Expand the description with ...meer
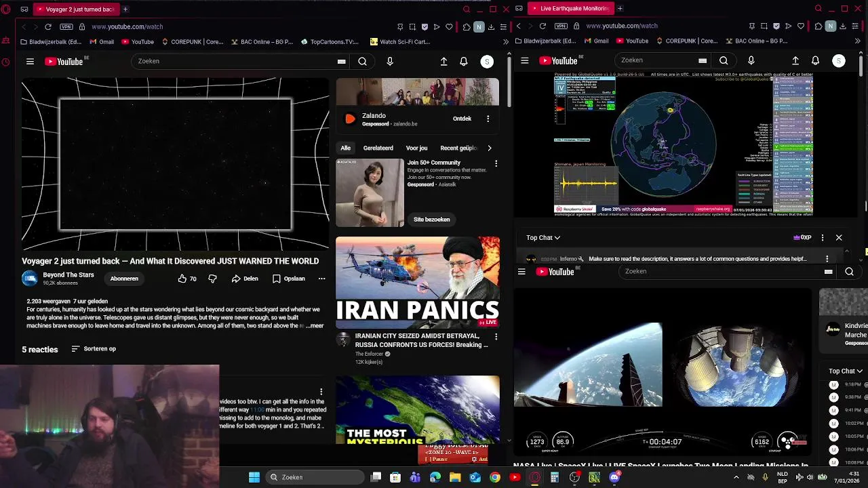 pos(315,326)
